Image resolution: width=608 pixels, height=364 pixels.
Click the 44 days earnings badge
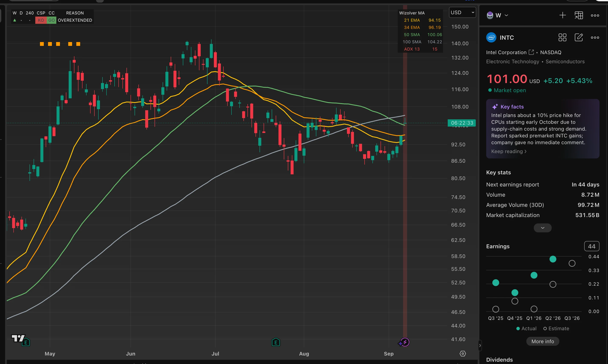[x=592, y=246]
